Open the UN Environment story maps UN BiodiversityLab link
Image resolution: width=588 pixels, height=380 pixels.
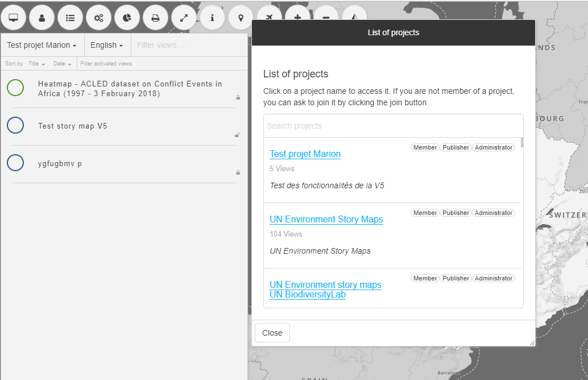(325, 290)
